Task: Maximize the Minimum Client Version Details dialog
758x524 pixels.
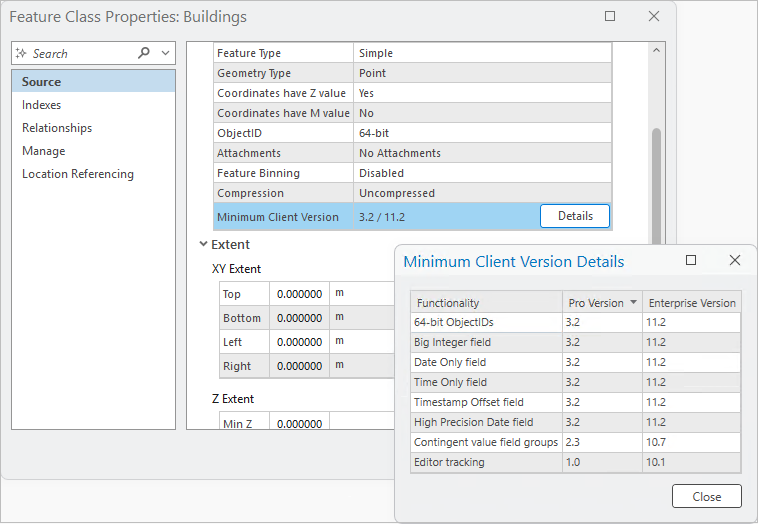Action: (691, 261)
